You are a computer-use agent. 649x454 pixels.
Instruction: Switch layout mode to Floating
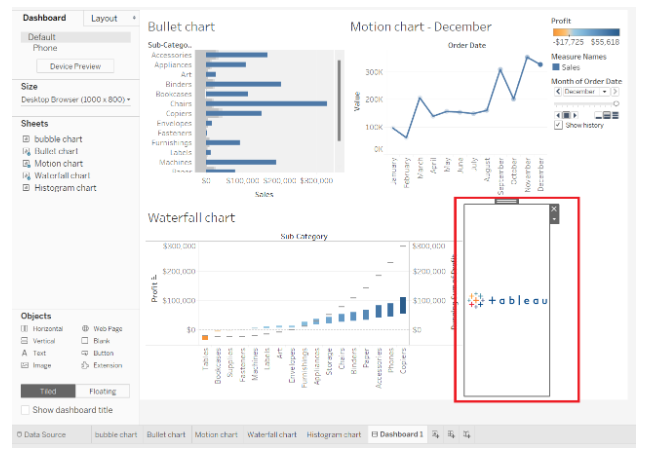coord(103,391)
